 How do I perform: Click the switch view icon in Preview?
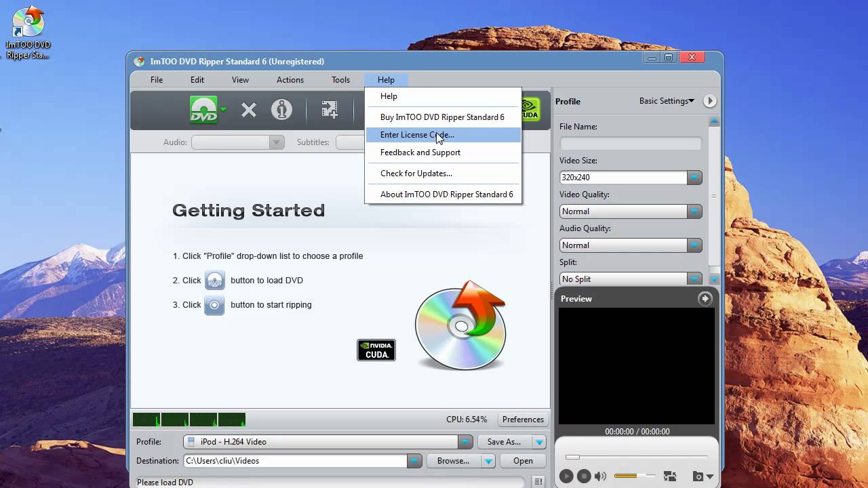click(x=670, y=476)
